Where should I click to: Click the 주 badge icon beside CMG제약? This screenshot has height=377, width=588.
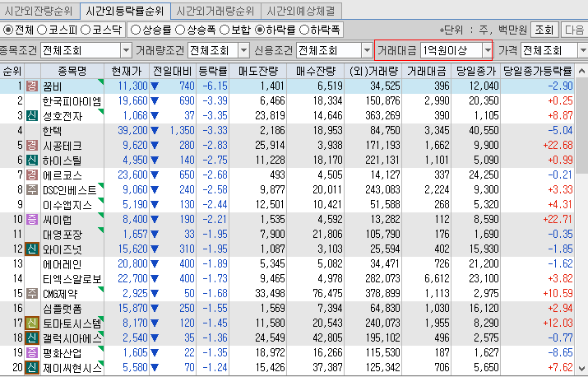pos(32,293)
